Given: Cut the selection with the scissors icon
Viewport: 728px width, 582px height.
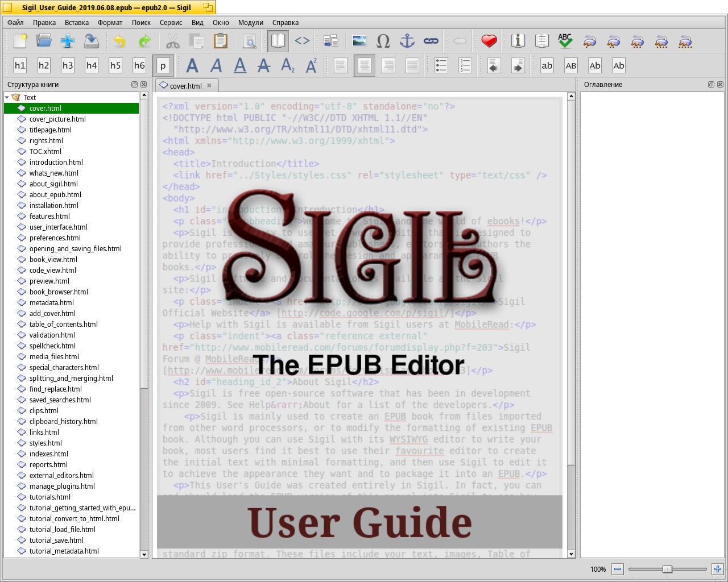Looking at the screenshot, I should (x=173, y=41).
